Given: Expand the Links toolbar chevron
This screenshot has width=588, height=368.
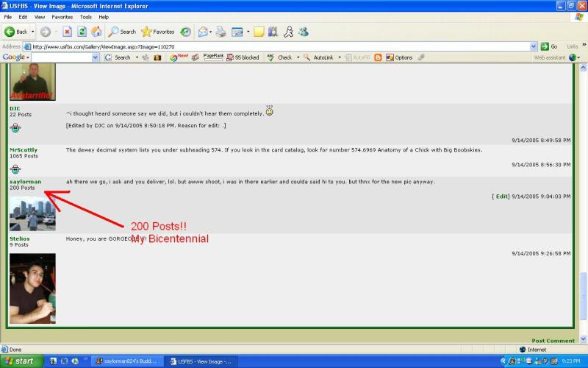Looking at the screenshot, I should pos(584,45).
